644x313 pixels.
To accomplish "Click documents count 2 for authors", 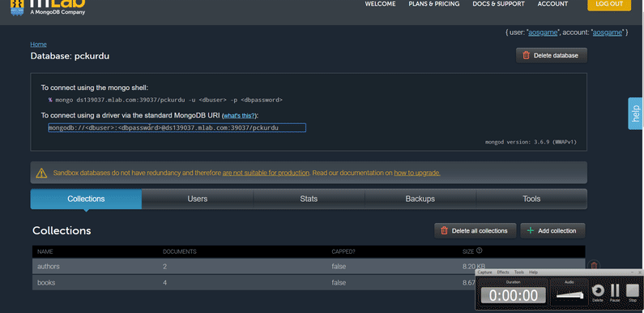I will point(164,267).
